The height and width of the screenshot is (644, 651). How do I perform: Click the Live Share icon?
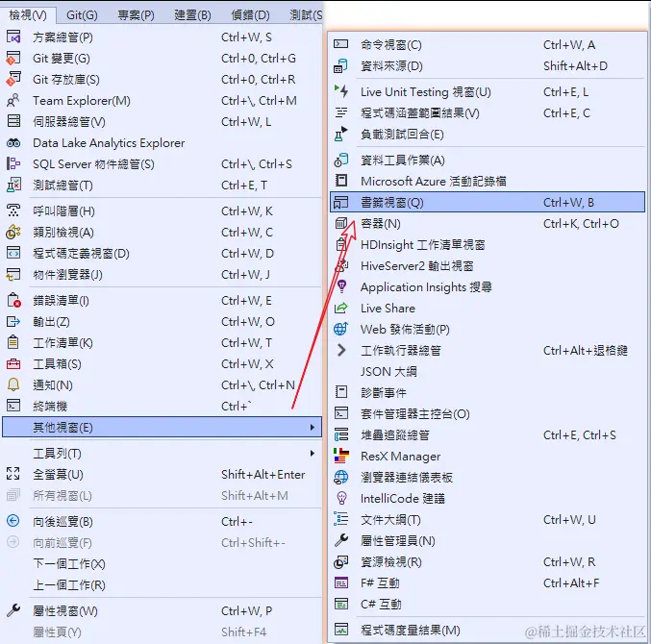tap(340, 308)
